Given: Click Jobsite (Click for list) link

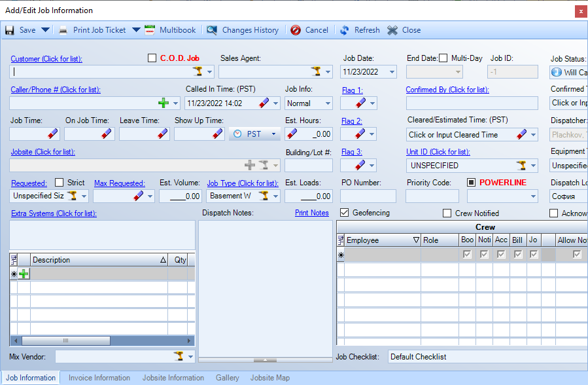Looking at the screenshot, I should pyautogui.click(x=43, y=152).
